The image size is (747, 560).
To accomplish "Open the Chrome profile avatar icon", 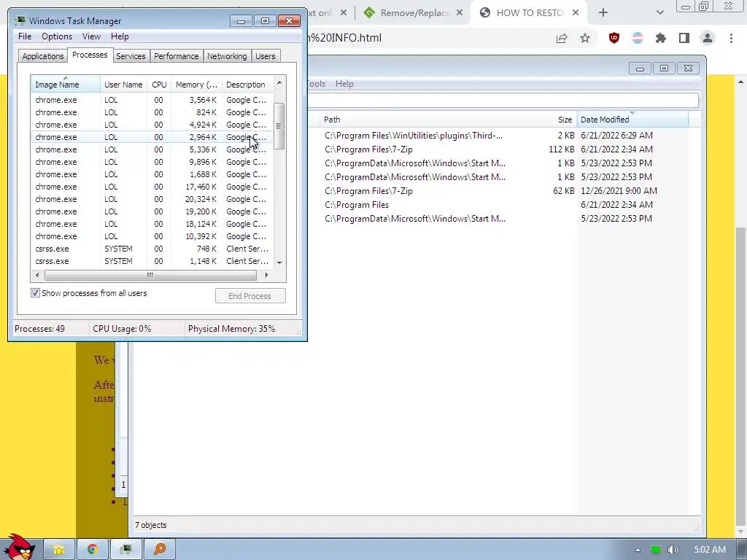I will click(708, 38).
